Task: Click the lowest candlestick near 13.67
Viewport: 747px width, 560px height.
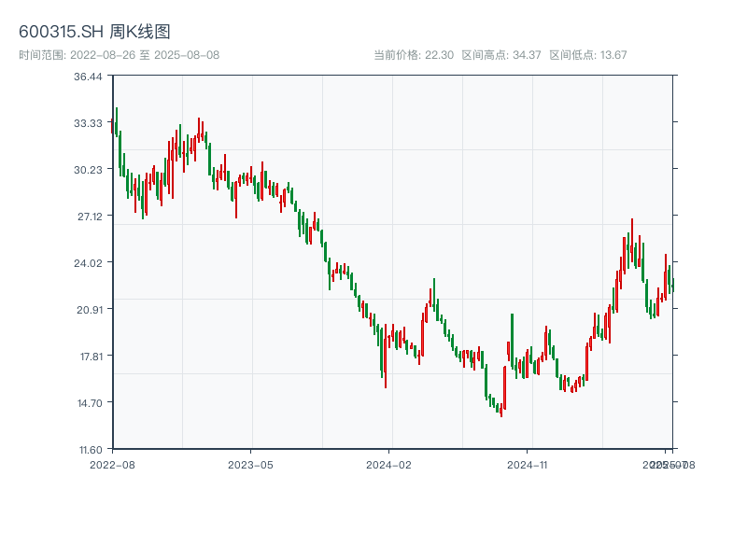Action: 501,409
